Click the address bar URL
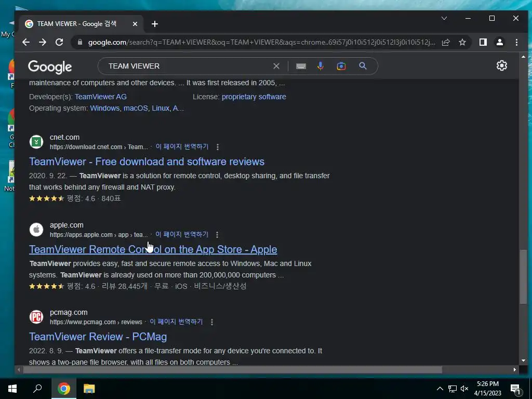Viewport: 532px width, 399px height. click(x=261, y=42)
